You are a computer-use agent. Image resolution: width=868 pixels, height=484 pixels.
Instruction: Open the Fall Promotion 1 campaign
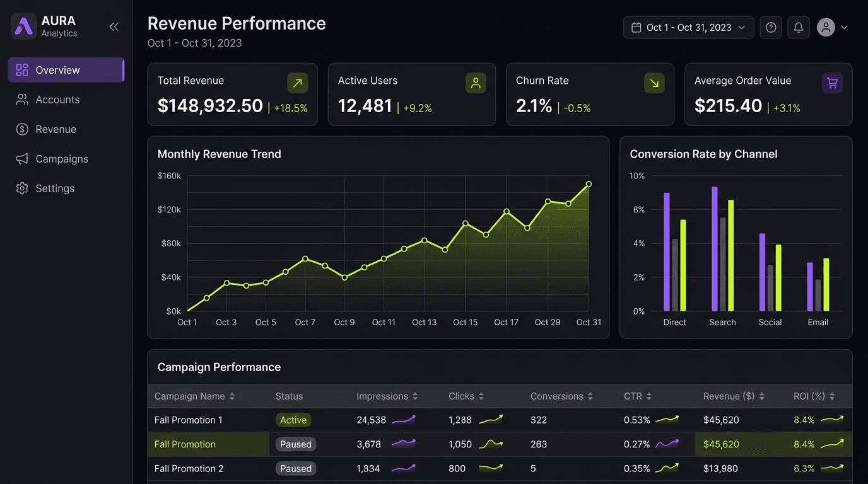[x=189, y=420]
